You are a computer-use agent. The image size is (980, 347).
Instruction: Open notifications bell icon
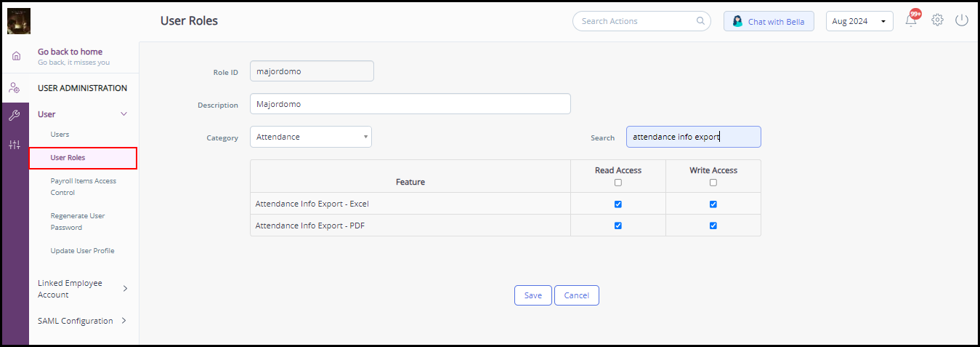coord(911,20)
